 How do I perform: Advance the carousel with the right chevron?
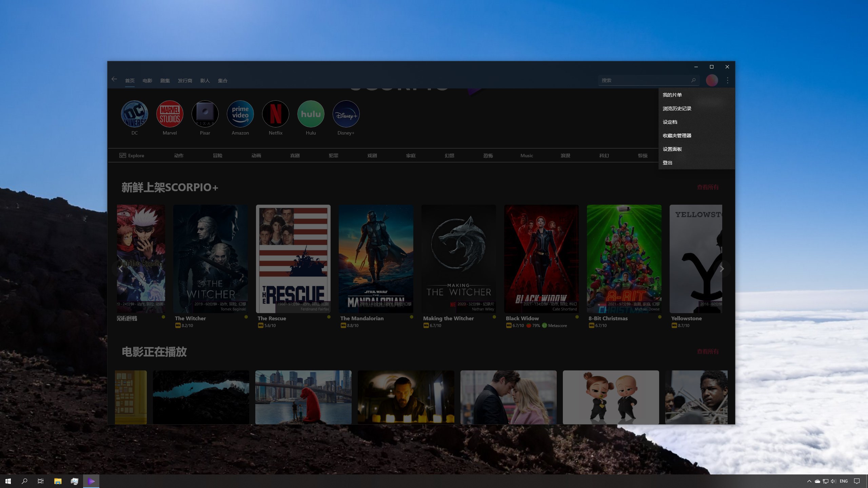pos(722,269)
